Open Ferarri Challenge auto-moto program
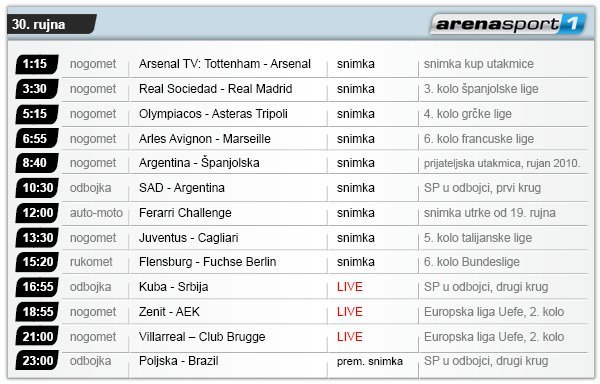Image resolution: width=600 pixels, height=384 pixels. 185,213
